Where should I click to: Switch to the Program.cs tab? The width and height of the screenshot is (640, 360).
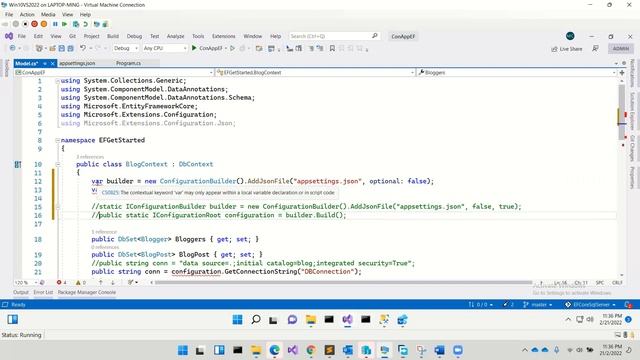pyautogui.click(x=128, y=63)
